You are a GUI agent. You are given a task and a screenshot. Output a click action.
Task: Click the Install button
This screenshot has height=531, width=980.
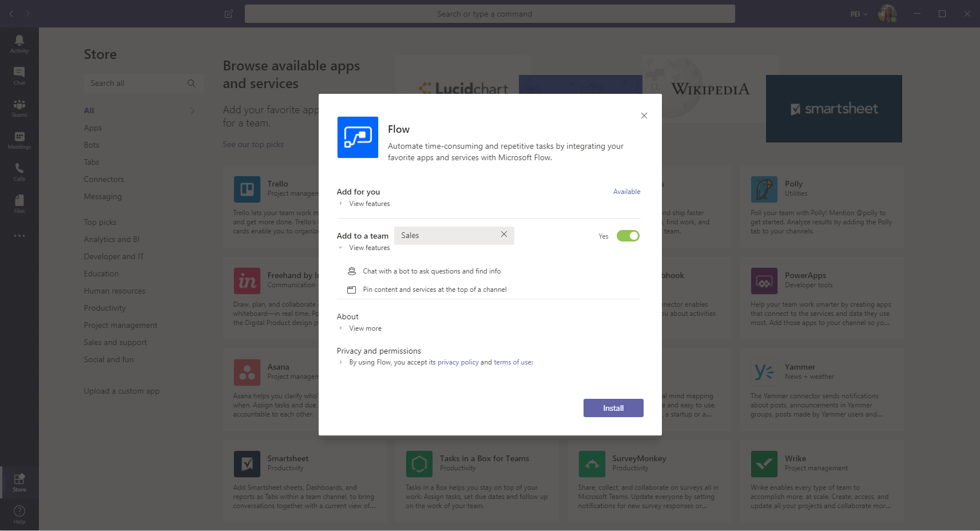(x=613, y=408)
